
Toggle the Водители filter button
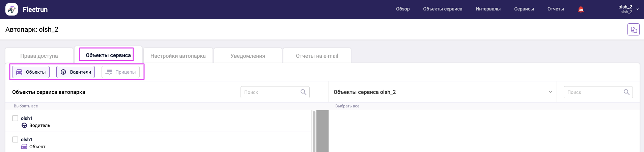(x=76, y=72)
